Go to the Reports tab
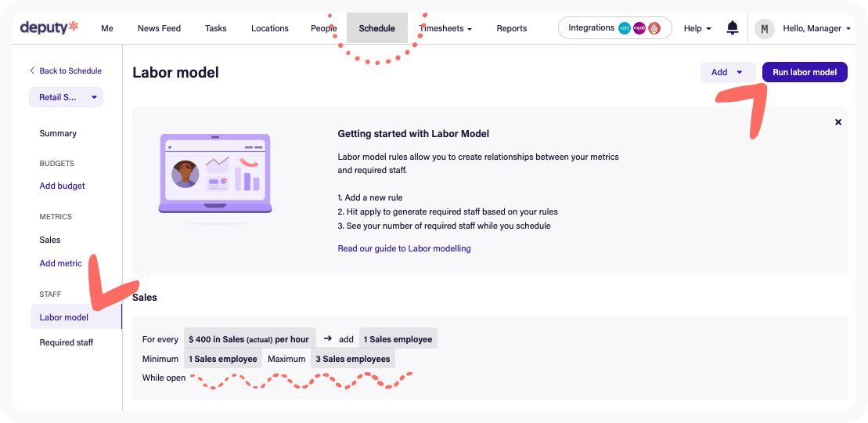 coord(511,28)
